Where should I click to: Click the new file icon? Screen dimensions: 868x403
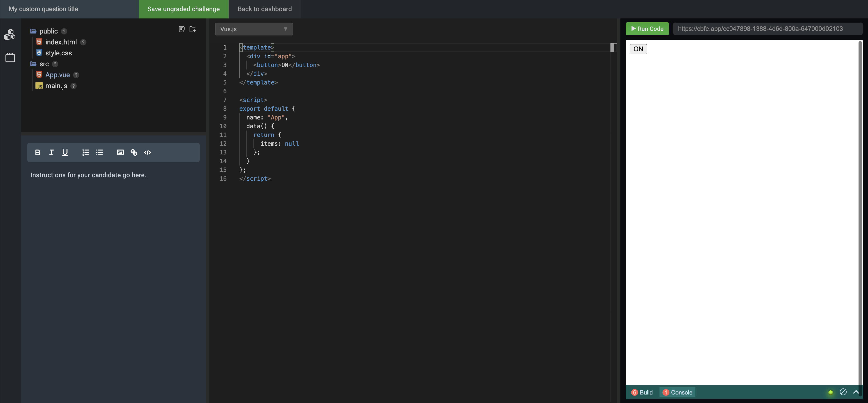[182, 29]
